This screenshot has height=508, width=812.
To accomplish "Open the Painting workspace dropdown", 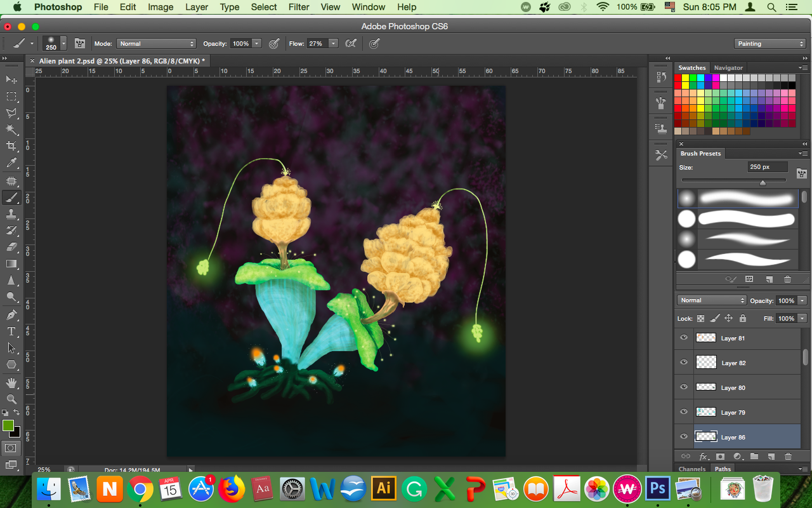I will click(770, 44).
